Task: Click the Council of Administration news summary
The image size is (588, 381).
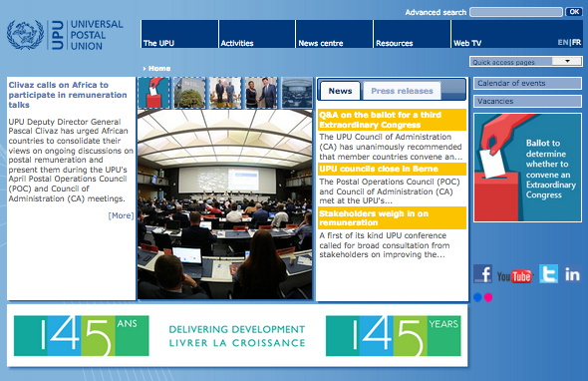Action: [391, 147]
